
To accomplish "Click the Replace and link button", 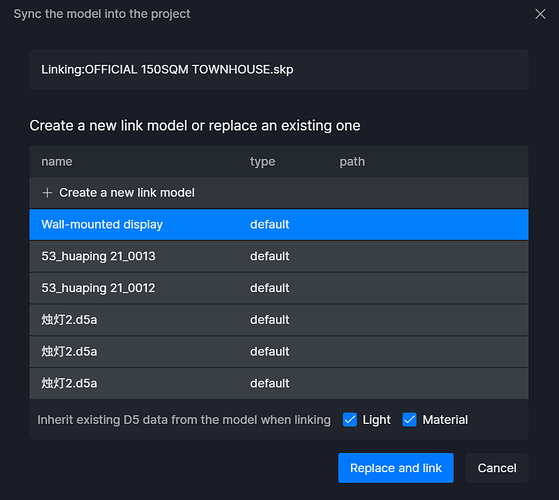I will point(396,468).
